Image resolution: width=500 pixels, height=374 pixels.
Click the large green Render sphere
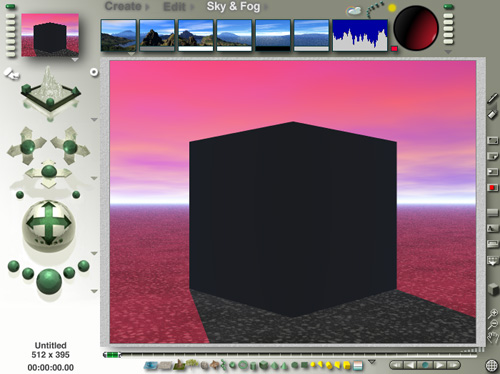49,282
